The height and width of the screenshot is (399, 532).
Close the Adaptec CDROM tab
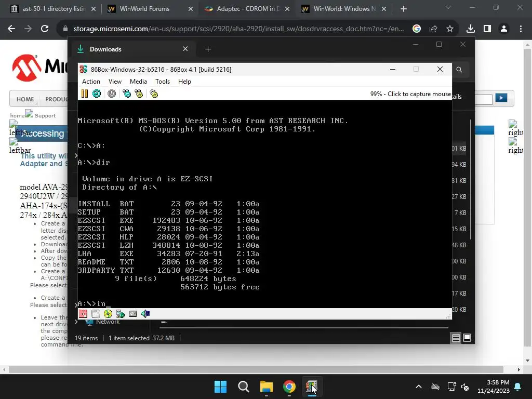(287, 9)
